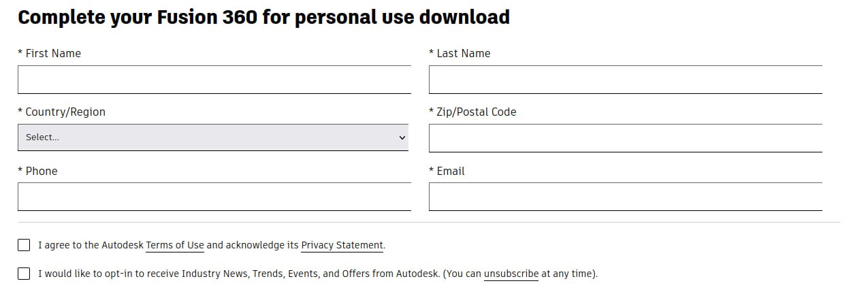The width and height of the screenshot is (868, 294).
Task: Click the Email field label
Action: (450, 171)
